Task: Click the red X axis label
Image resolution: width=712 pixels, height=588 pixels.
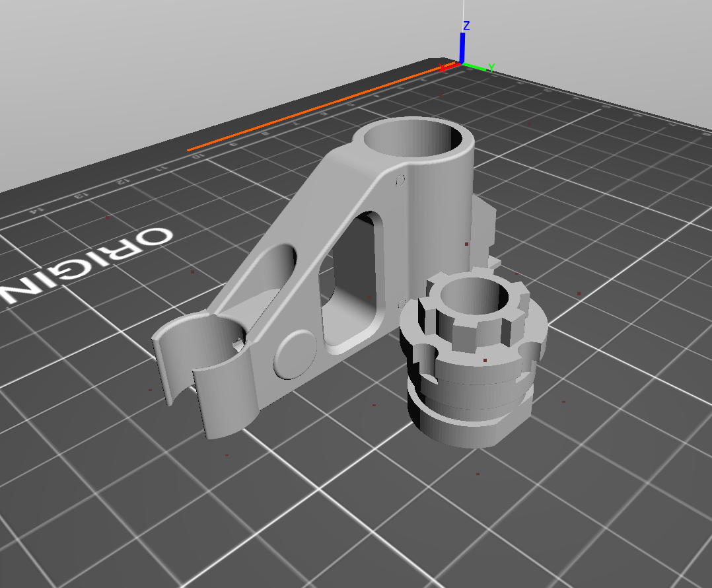Action: [443, 68]
